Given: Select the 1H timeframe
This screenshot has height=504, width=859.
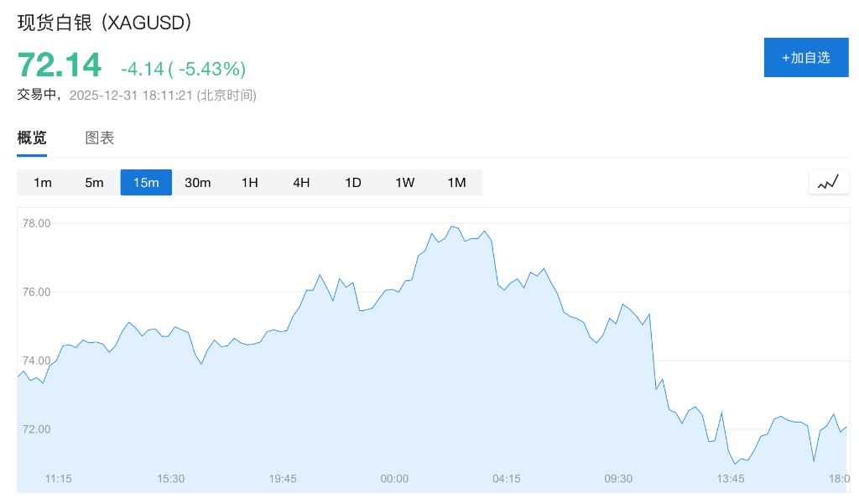Looking at the screenshot, I should (249, 183).
